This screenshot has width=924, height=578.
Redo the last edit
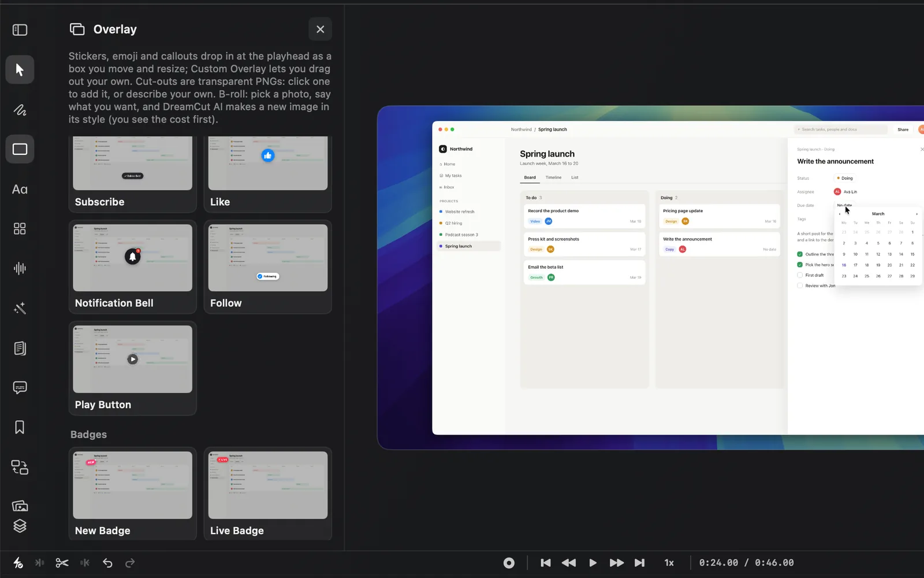pos(130,562)
